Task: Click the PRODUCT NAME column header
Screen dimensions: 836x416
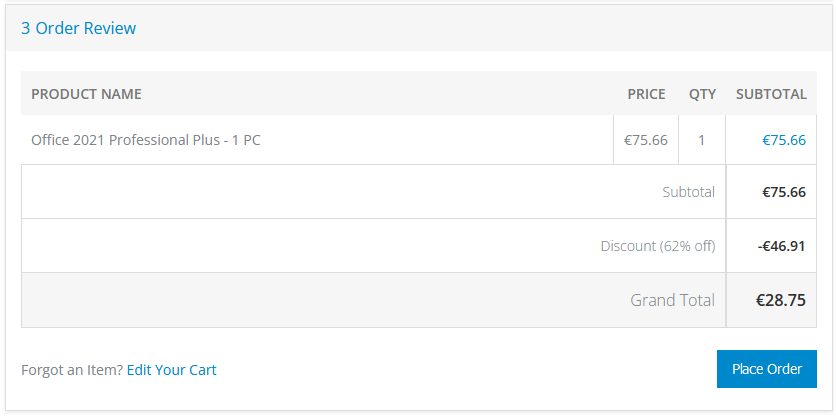Action: tap(86, 94)
